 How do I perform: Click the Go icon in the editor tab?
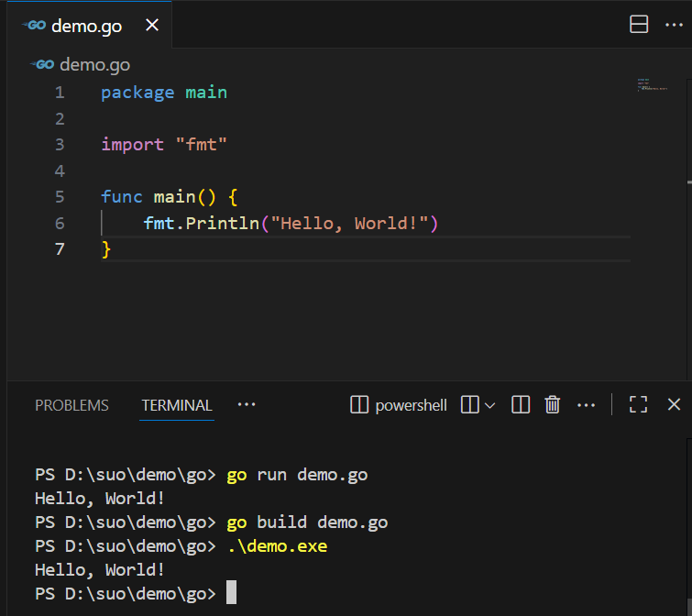(34, 25)
